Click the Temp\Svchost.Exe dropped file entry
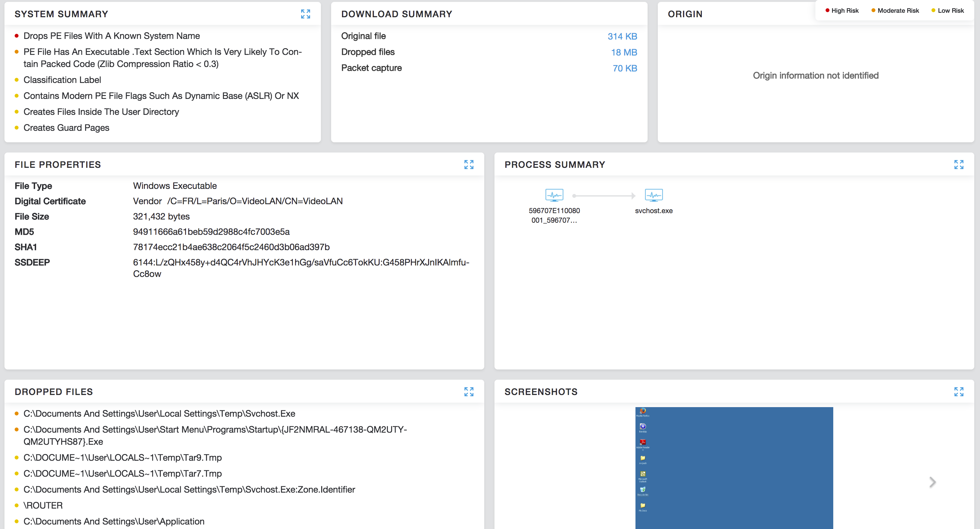 coord(159,414)
